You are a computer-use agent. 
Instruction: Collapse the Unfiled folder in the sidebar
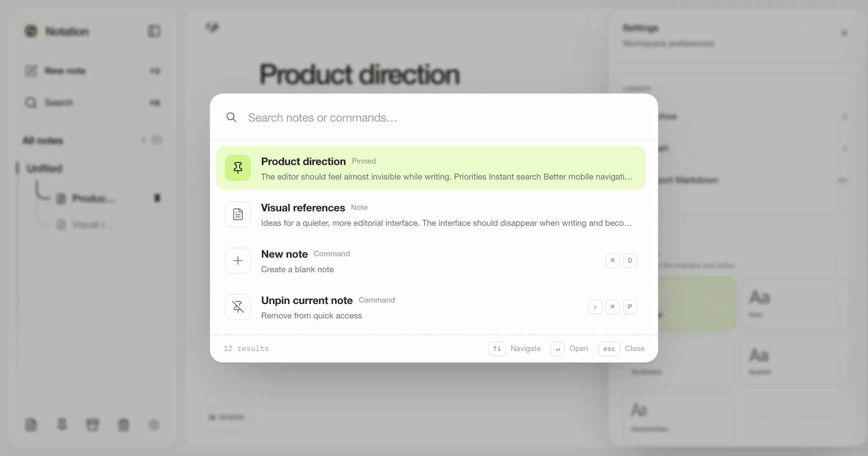pos(44,169)
